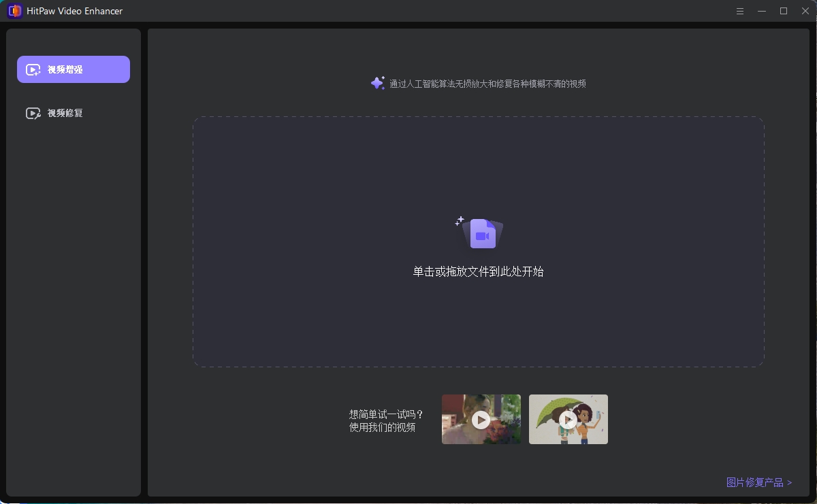Click 单击或拖放文件到此处开始 text
817x504 pixels.
click(x=478, y=271)
